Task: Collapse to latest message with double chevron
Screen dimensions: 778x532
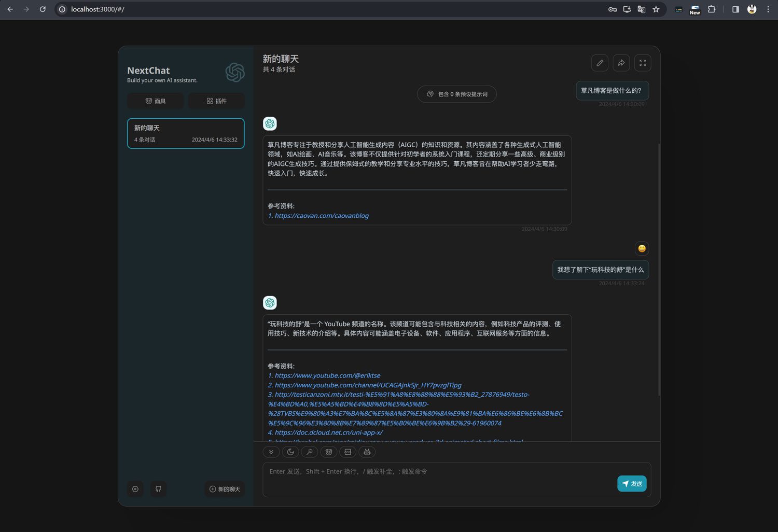Action: (x=271, y=452)
